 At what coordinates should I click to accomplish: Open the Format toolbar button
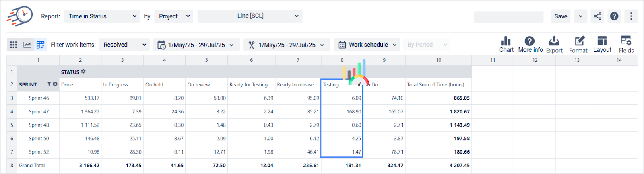pos(578,44)
